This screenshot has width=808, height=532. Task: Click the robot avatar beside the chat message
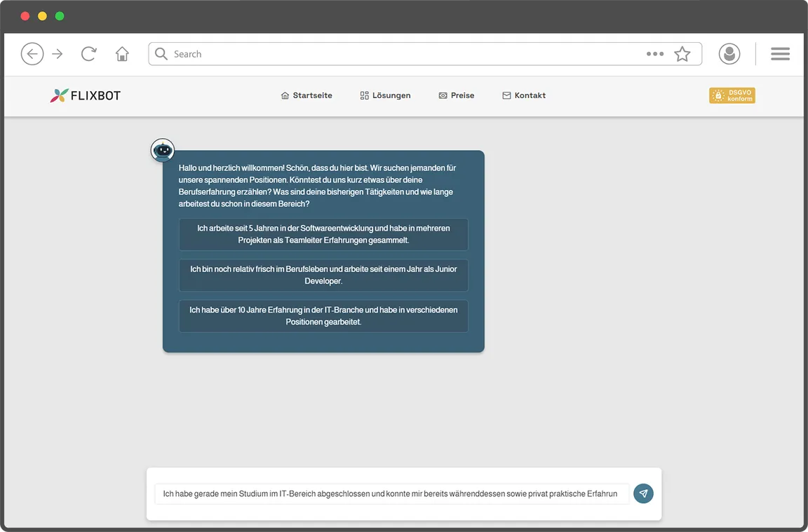click(x=162, y=149)
